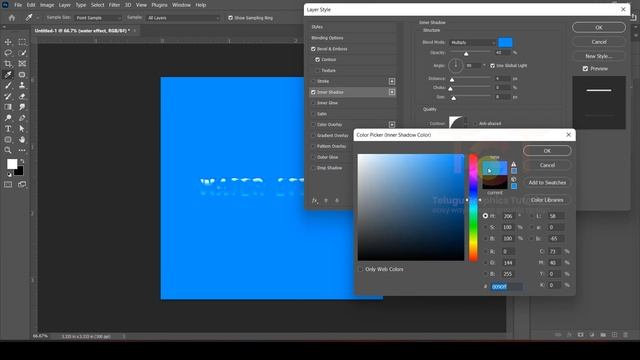The width and height of the screenshot is (640, 360).
Task: Toggle Quick Mask mode icon
Action: point(8,184)
